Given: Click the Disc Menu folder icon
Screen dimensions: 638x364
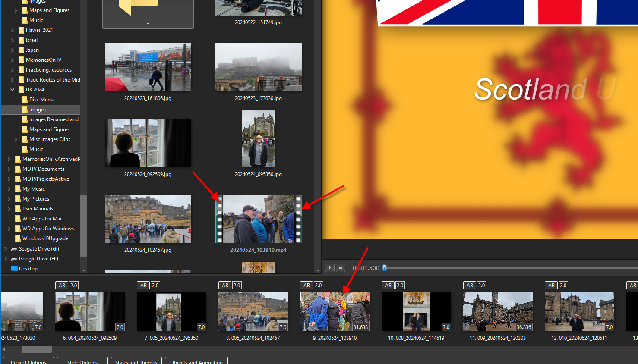Looking at the screenshot, I should coord(25,100).
